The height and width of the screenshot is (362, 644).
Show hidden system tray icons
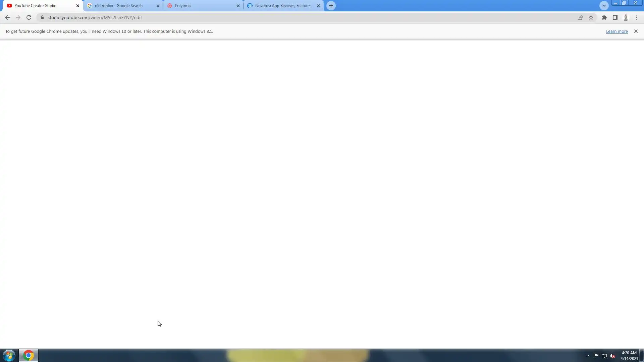(588, 356)
